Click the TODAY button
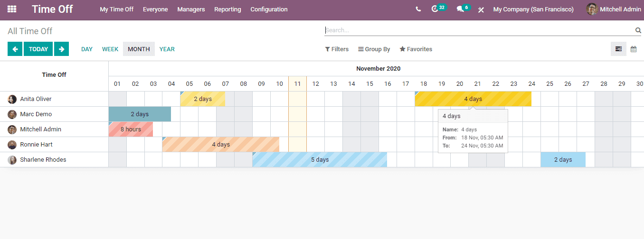644x239 pixels. 38,49
